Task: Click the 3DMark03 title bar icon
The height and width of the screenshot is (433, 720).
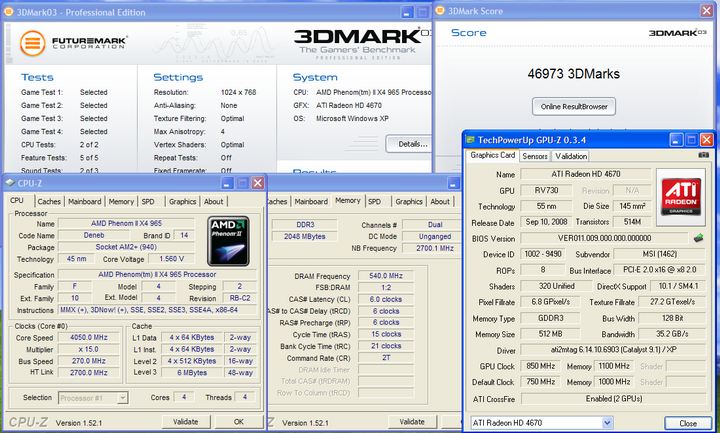Action: pos(9,12)
